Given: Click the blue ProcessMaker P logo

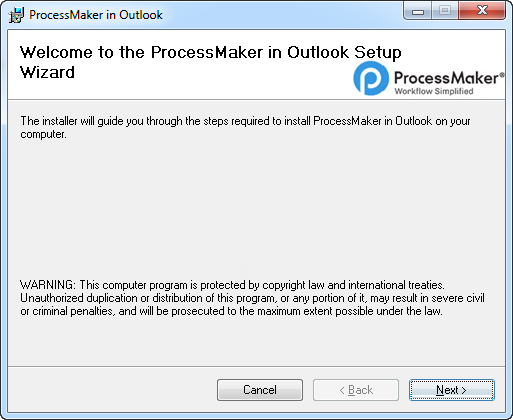Looking at the screenshot, I should 371,78.
